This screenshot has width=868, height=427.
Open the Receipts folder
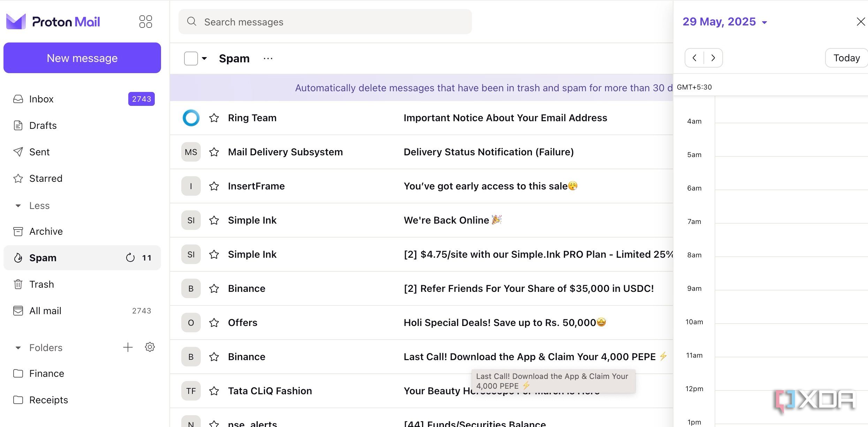(82, 400)
